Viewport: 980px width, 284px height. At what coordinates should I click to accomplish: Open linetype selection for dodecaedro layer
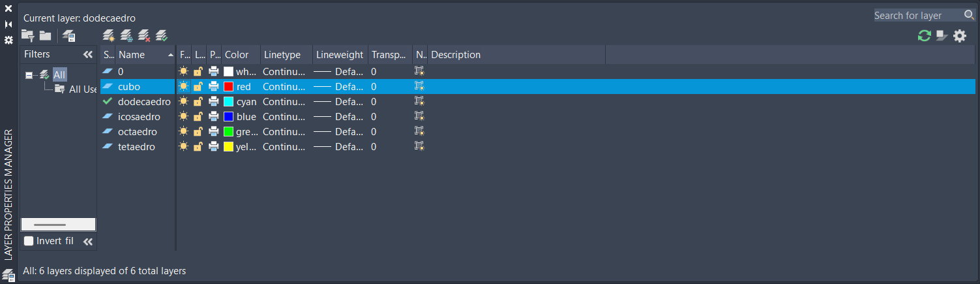pos(284,102)
